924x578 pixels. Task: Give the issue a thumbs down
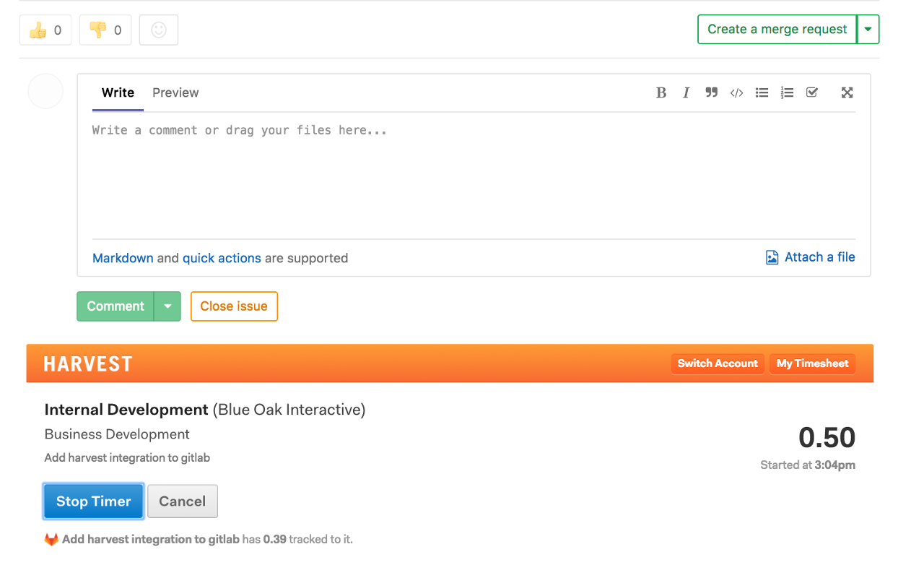(x=105, y=30)
